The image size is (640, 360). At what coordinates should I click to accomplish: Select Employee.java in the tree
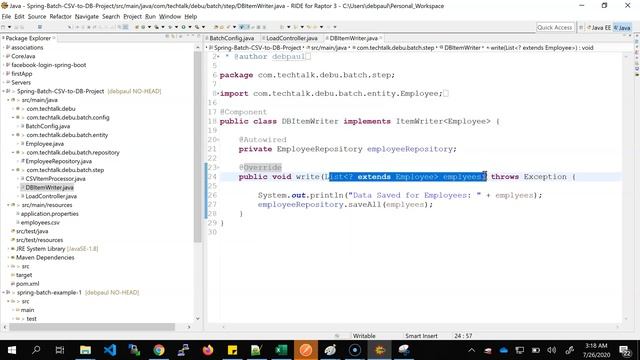point(44,144)
